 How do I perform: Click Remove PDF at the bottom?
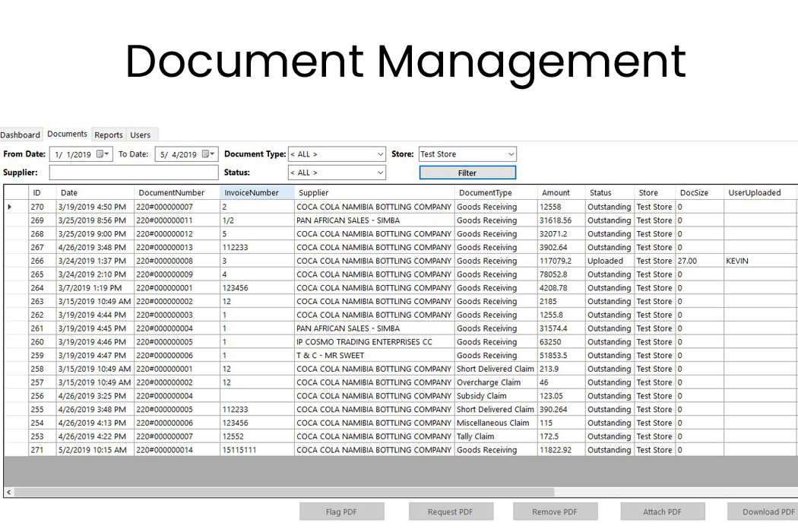(555, 511)
